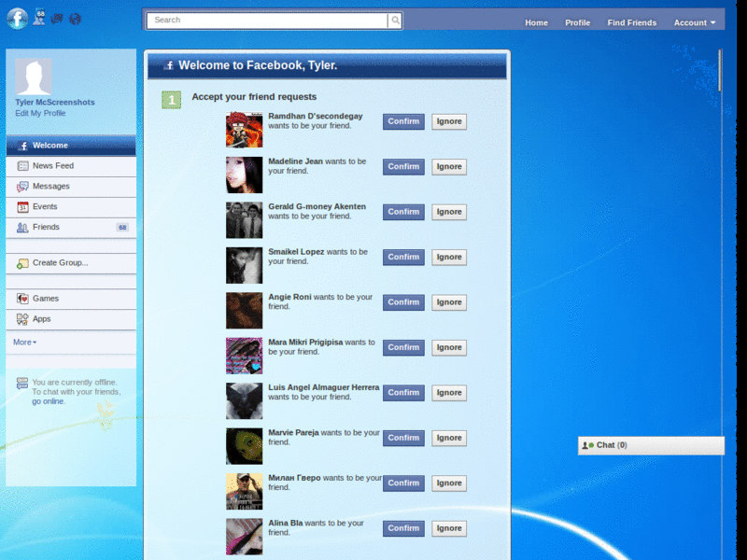Open Events via its calendar icon

pos(23,206)
